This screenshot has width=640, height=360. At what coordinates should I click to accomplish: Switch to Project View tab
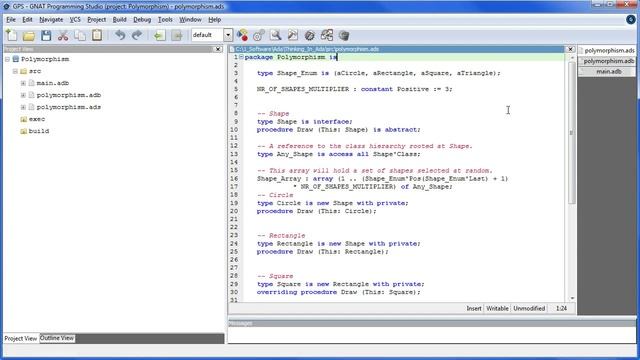[x=21, y=338]
